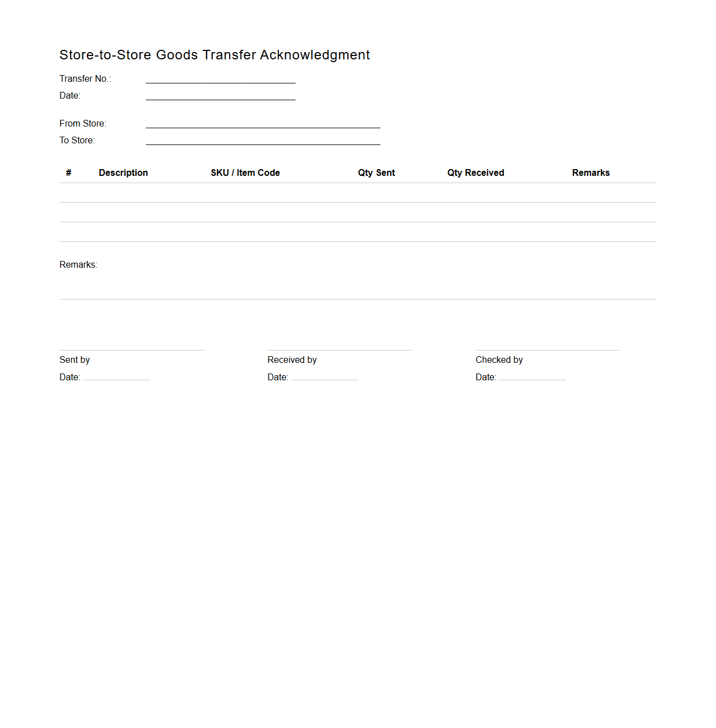
Task: Click the Description column header
Action: pos(123,172)
